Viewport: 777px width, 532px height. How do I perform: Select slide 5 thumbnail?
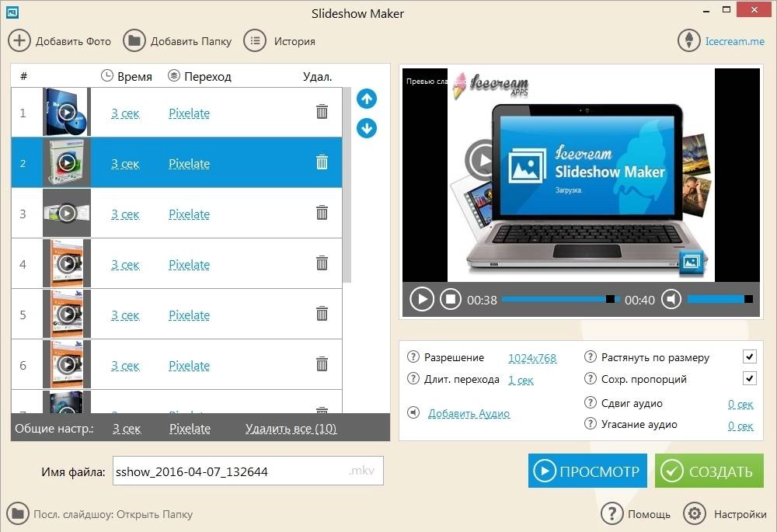pyautogui.click(x=67, y=314)
